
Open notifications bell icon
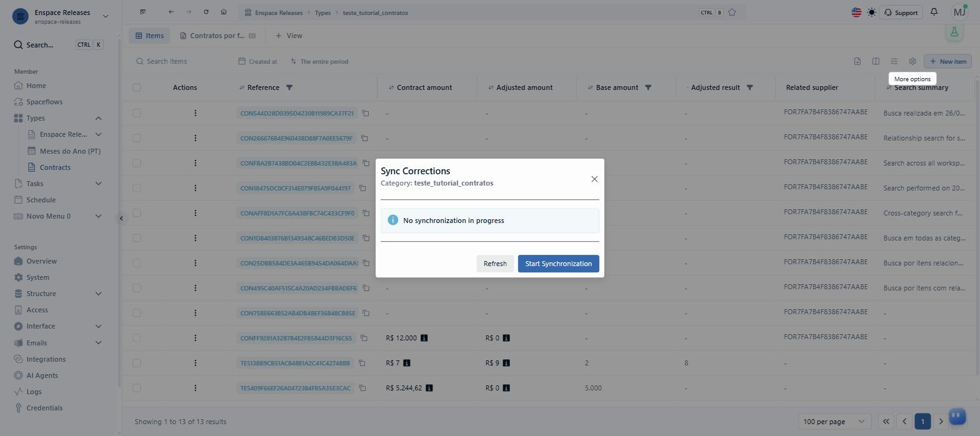(934, 12)
